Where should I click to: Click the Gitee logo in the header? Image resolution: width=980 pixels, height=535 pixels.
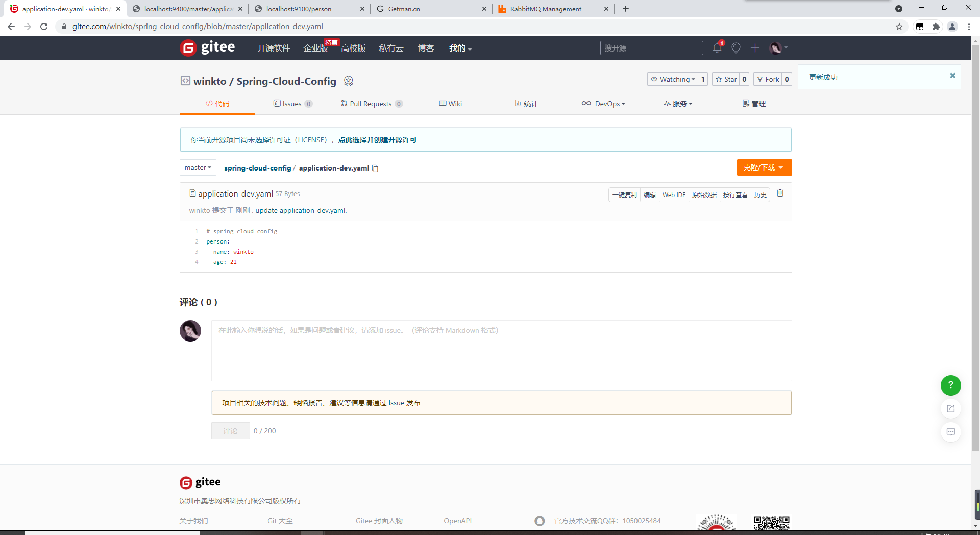tap(207, 48)
